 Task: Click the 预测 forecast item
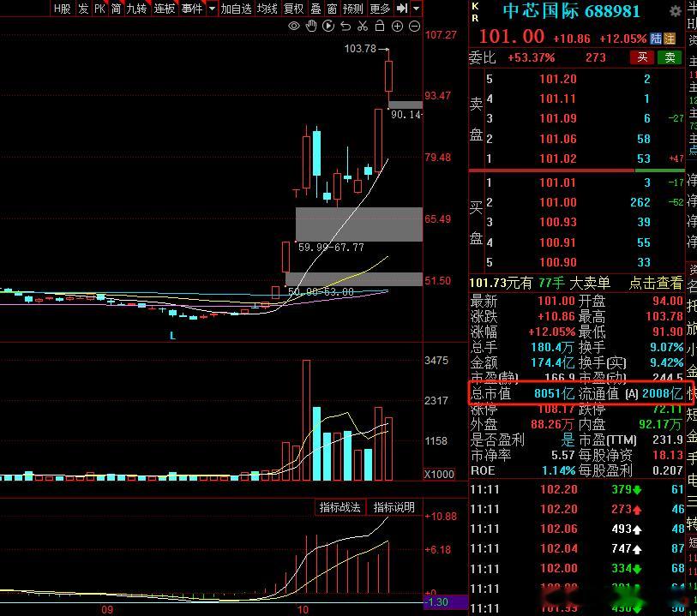click(x=353, y=9)
